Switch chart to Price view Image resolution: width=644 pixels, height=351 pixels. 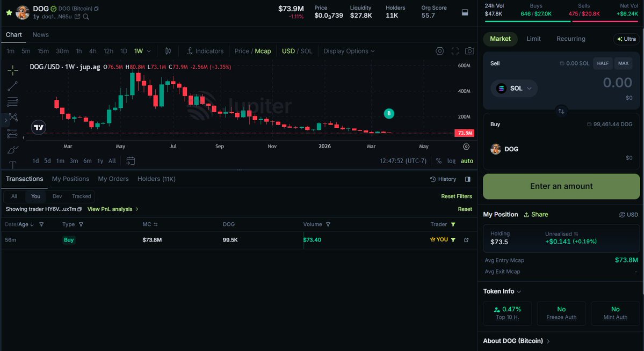tap(242, 51)
